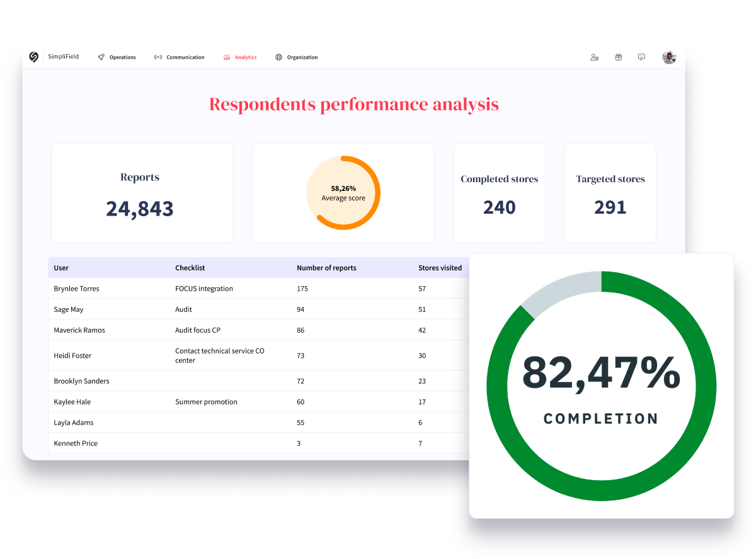Click the SimpliField logo icon
756x559 pixels.
(x=34, y=57)
